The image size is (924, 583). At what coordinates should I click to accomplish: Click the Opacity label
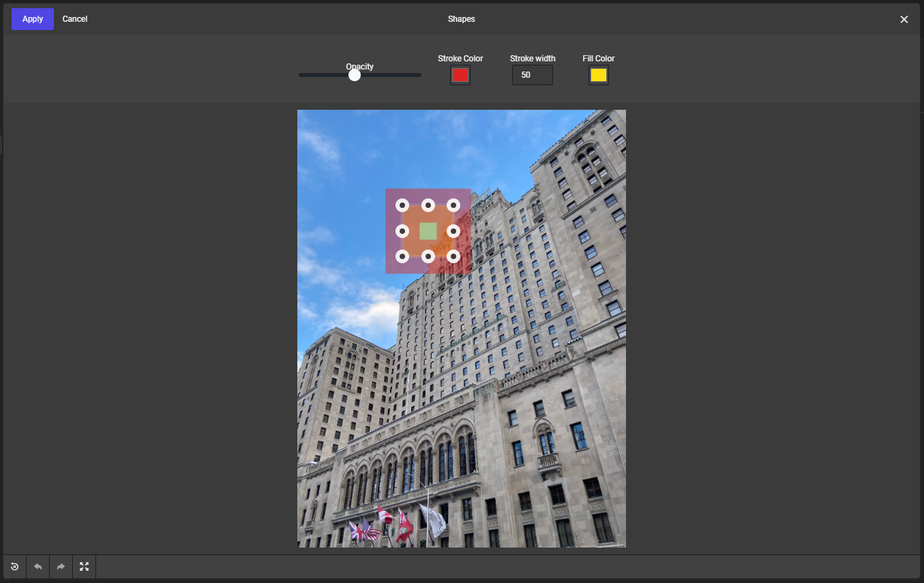pyautogui.click(x=359, y=67)
